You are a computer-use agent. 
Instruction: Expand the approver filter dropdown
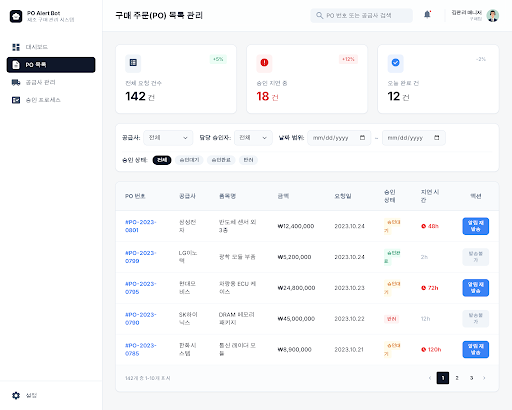[253, 138]
